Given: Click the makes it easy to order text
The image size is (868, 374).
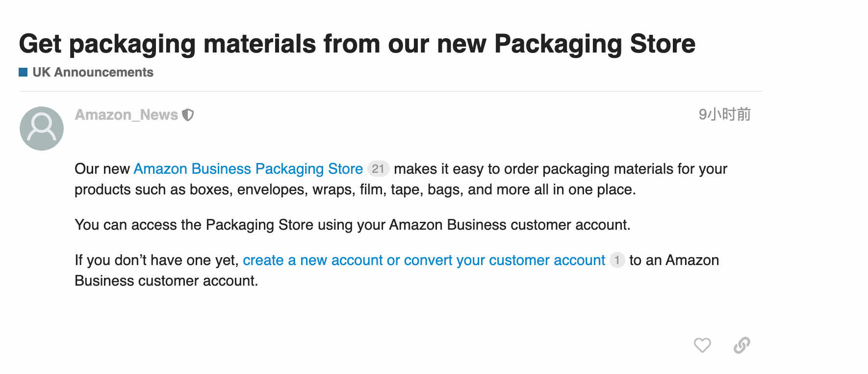Looking at the screenshot, I should click(x=561, y=169).
